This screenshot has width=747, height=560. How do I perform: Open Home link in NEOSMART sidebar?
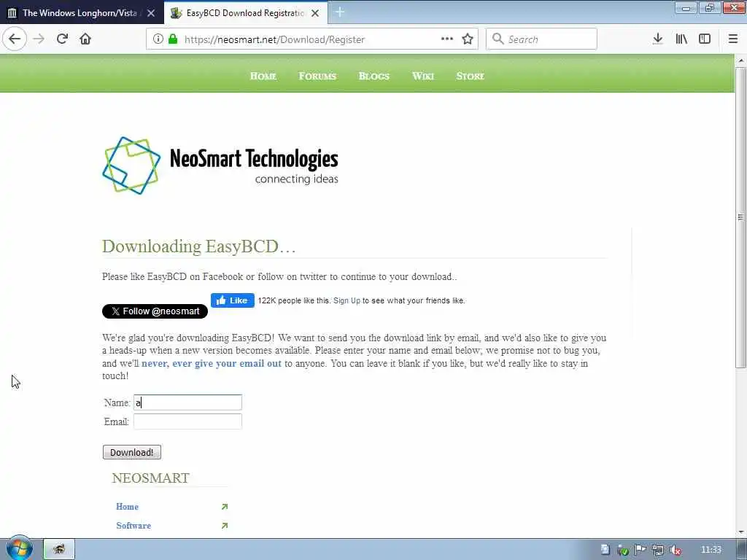point(127,507)
